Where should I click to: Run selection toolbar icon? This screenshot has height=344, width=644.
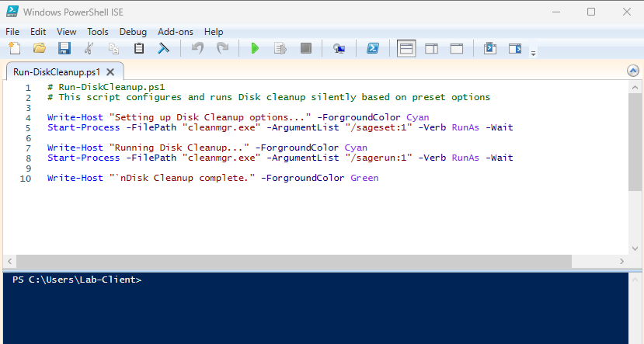[280, 48]
